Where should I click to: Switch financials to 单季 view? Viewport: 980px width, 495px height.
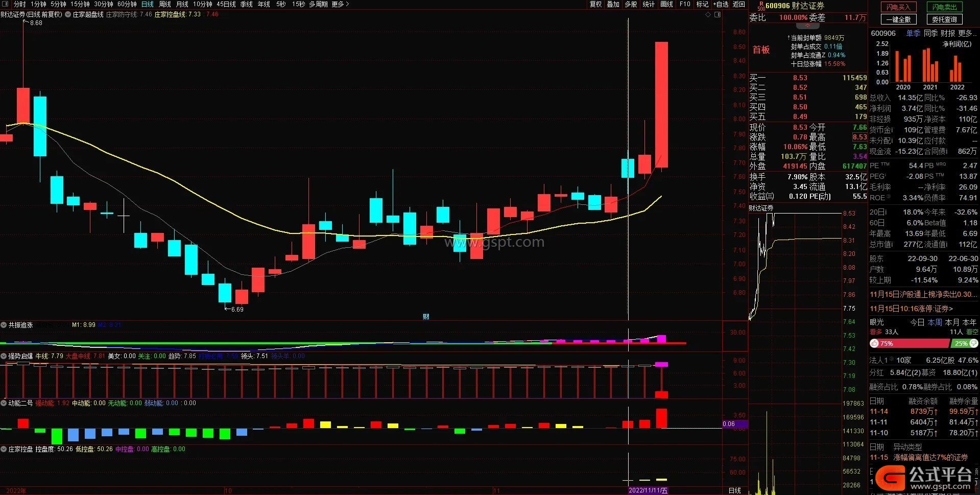(x=913, y=33)
